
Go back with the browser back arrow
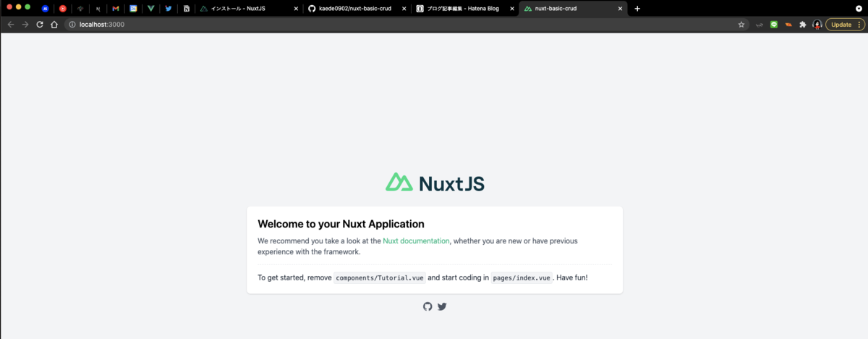10,24
